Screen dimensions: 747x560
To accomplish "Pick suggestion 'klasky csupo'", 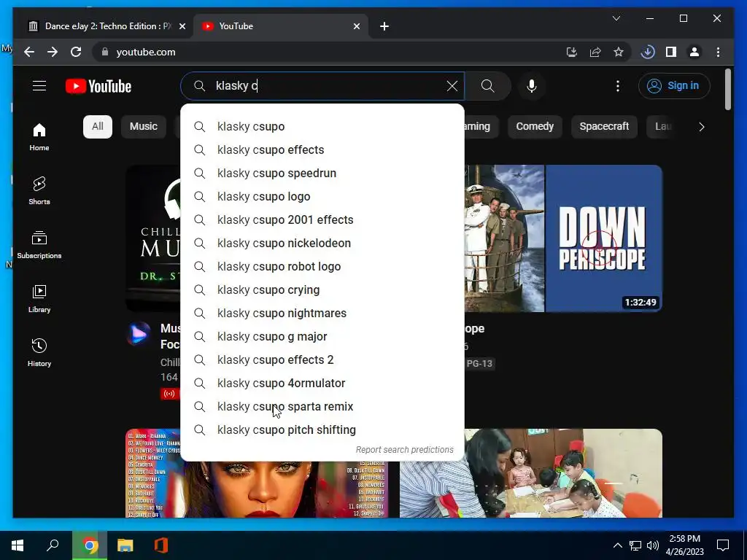I will point(322,126).
